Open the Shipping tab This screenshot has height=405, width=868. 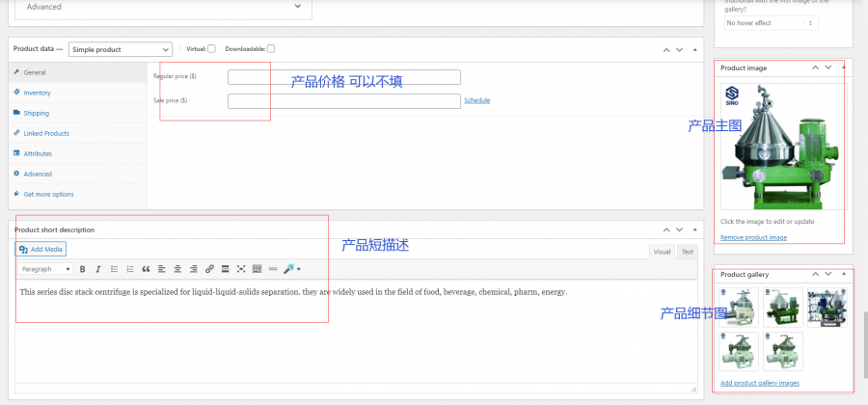pos(77,113)
